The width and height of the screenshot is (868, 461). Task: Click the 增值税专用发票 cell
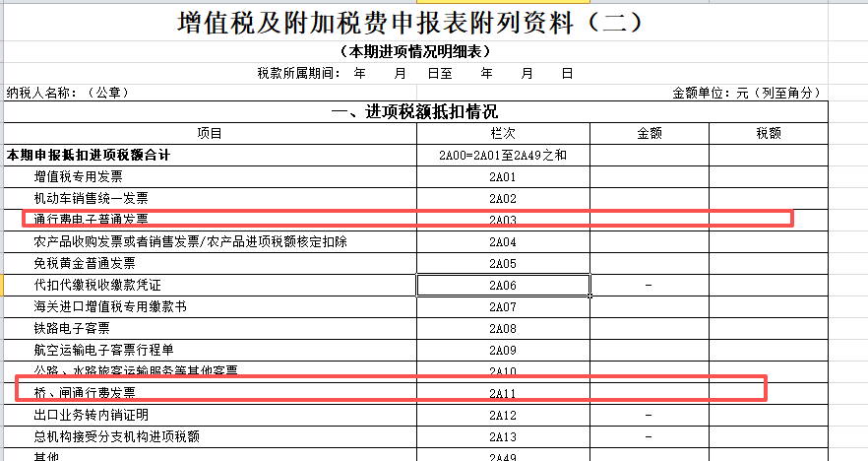click(x=210, y=176)
